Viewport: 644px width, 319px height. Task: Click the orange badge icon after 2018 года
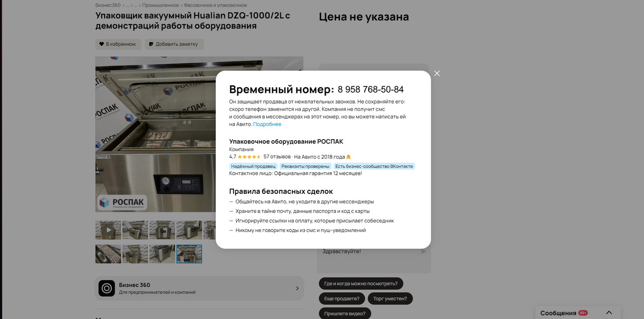[349, 157]
